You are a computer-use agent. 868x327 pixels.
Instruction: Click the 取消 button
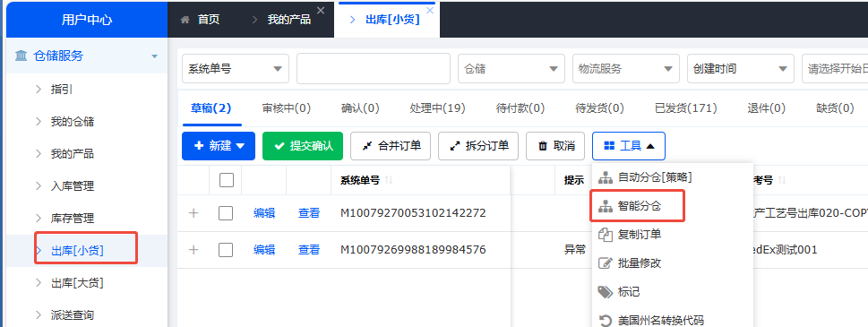(x=555, y=146)
